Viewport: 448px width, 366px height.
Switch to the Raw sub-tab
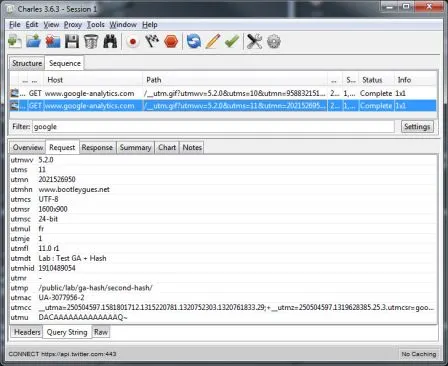pos(101,332)
